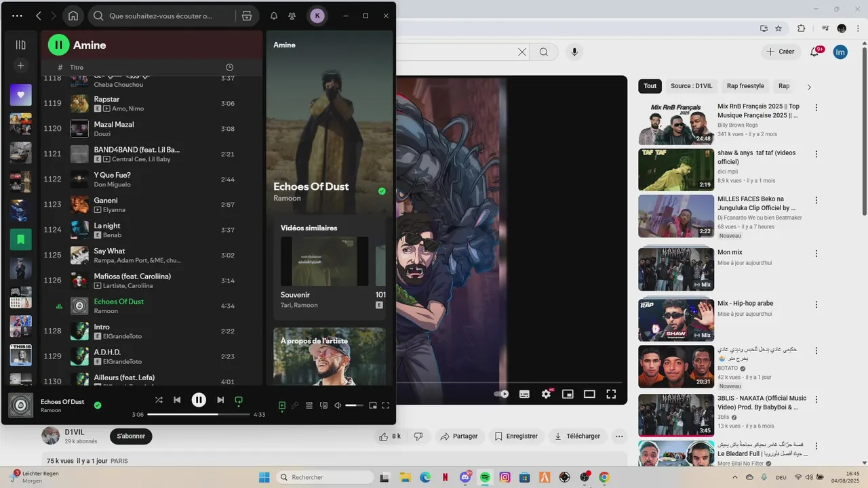Open À propos de l'artiste card
This screenshot has width=868, height=488.
[330, 357]
